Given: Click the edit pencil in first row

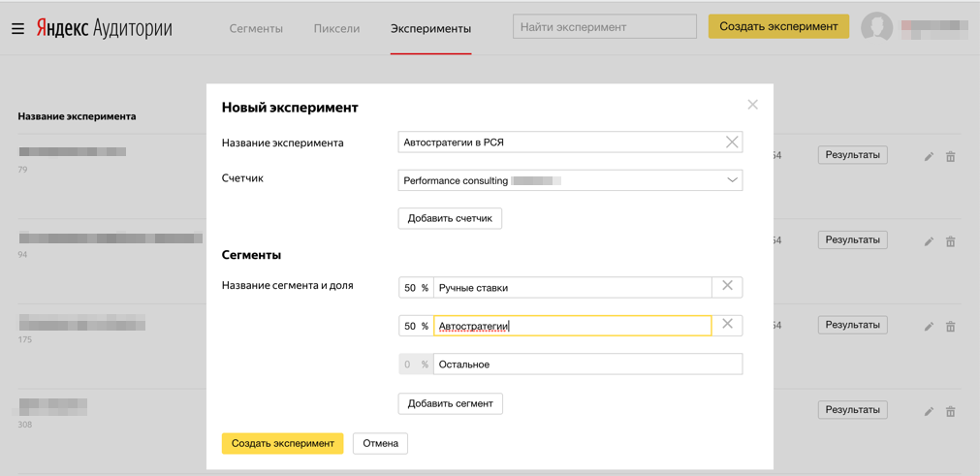Looking at the screenshot, I should [929, 156].
